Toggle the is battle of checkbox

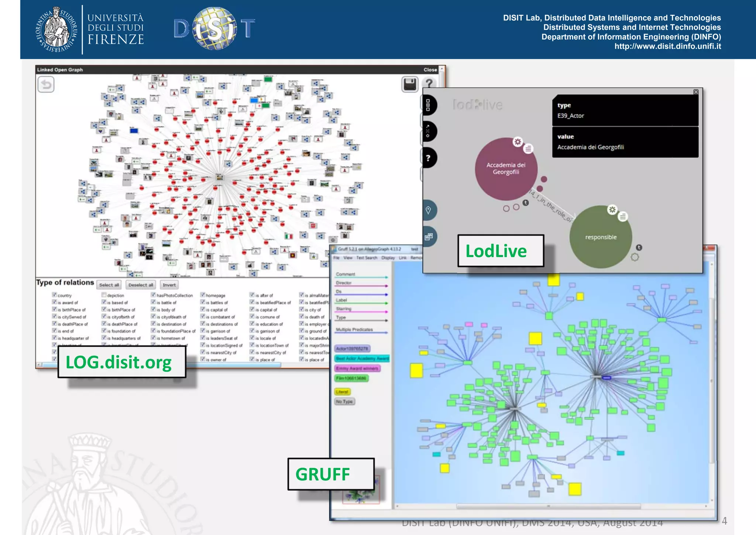(x=153, y=302)
